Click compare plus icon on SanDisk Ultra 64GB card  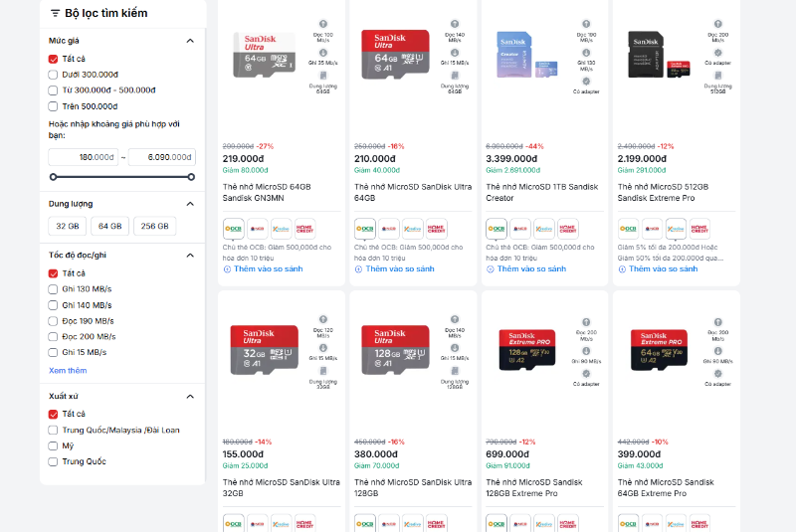pyautogui.click(x=358, y=269)
